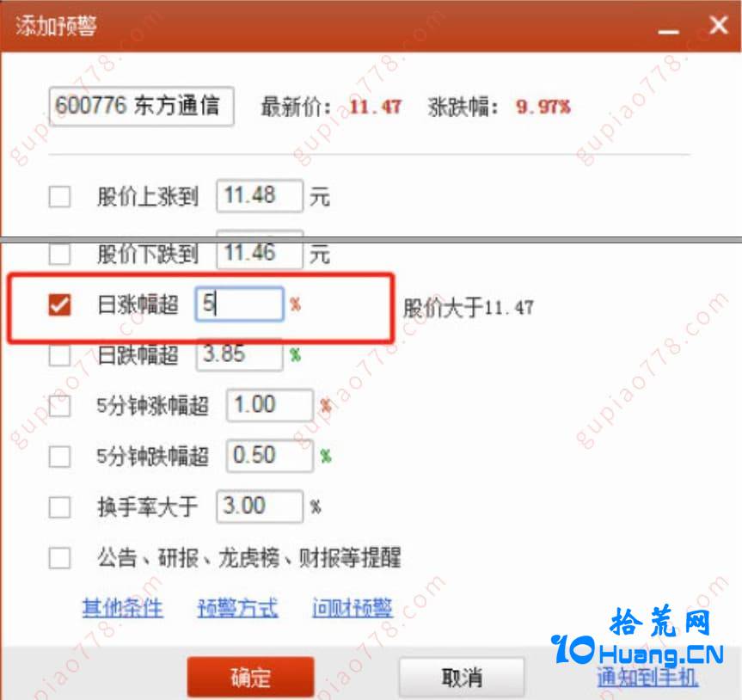Enable 股价下跌到 price alert checkbox
Viewport: 742px width, 700px height.
pyautogui.click(x=59, y=255)
